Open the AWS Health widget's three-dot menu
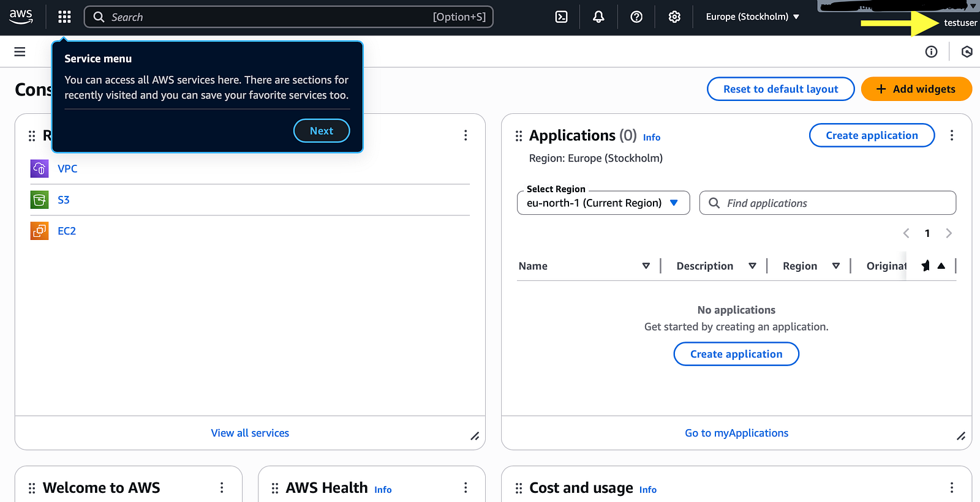Screen dimensions: 980x502 click(466, 487)
